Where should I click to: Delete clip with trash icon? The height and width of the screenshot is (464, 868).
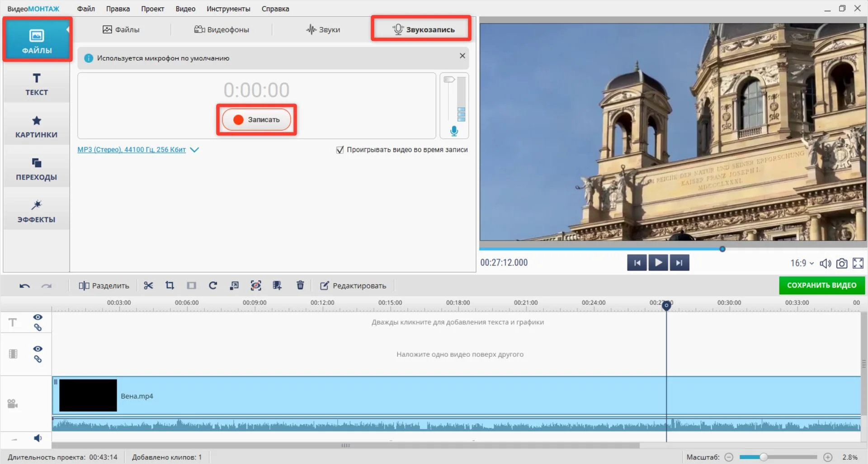pos(300,285)
